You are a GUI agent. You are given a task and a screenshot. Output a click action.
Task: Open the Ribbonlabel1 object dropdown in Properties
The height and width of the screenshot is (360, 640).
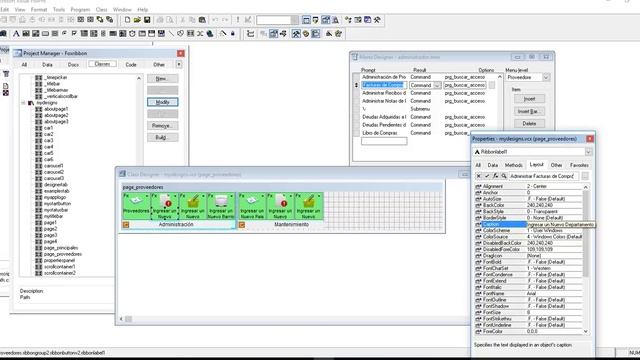pyautogui.click(x=588, y=152)
